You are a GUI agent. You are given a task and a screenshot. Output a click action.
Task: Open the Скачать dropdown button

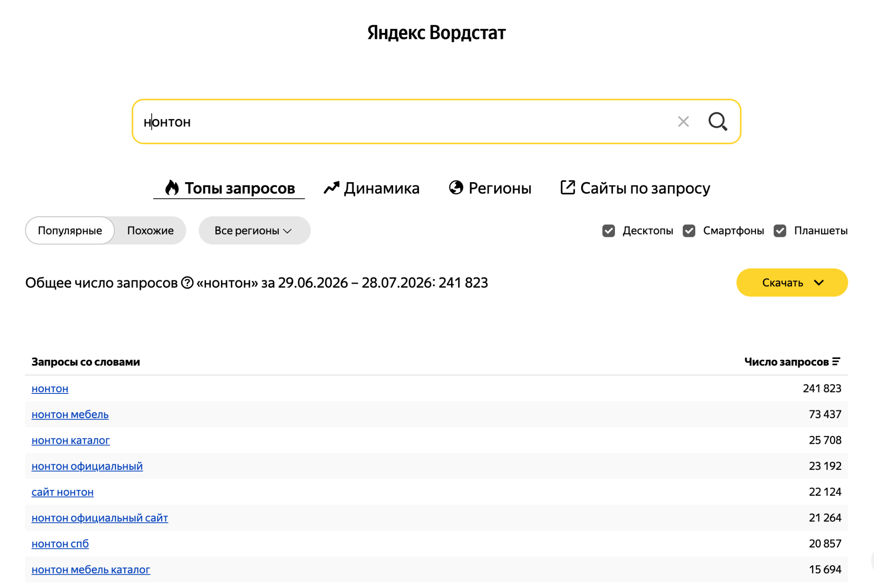tap(792, 282)
